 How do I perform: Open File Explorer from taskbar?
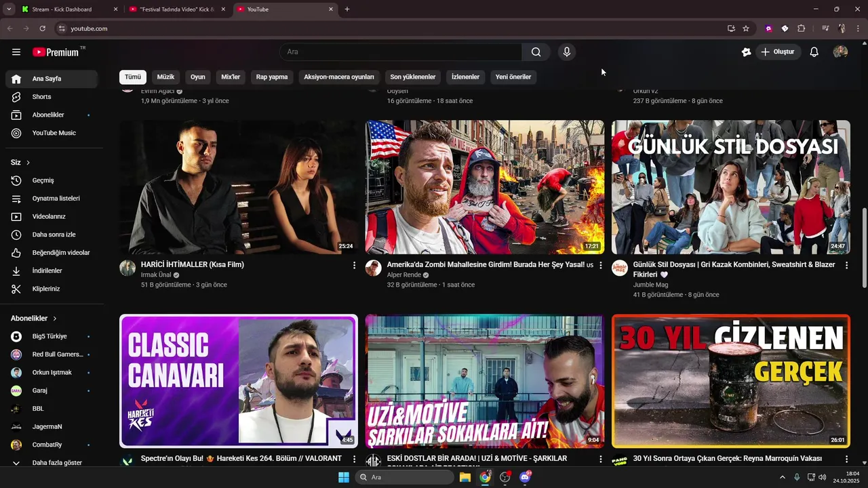tap(465, 477)
